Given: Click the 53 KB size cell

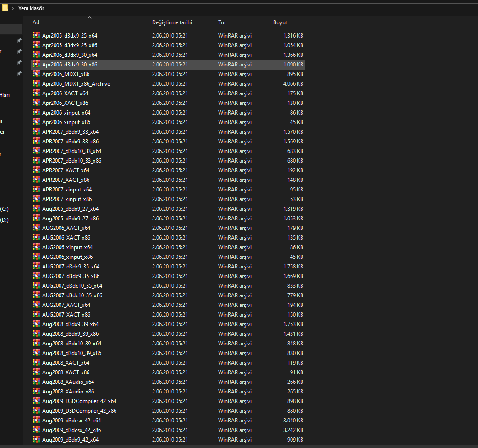Looking at the screenshot, I should [x=297, y=199].
